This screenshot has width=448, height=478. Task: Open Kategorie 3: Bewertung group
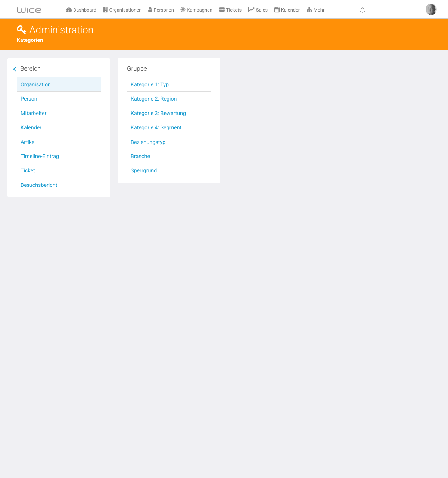(169, 113)
